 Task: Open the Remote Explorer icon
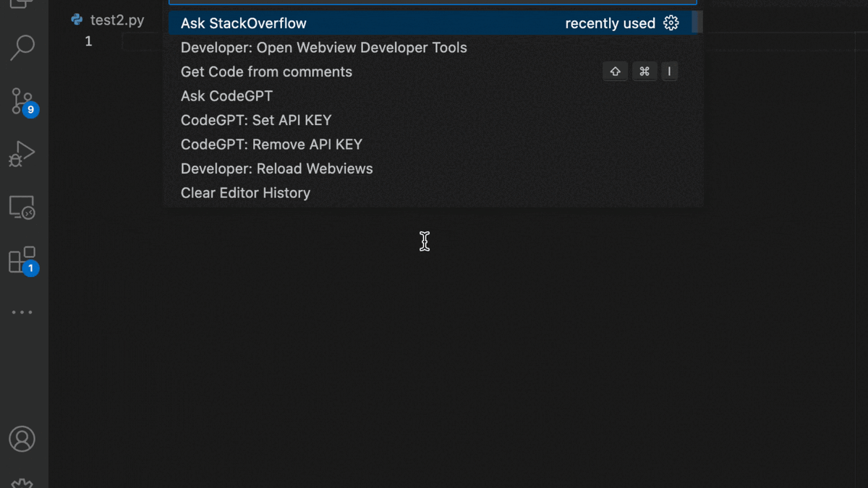tap(22, 207)
